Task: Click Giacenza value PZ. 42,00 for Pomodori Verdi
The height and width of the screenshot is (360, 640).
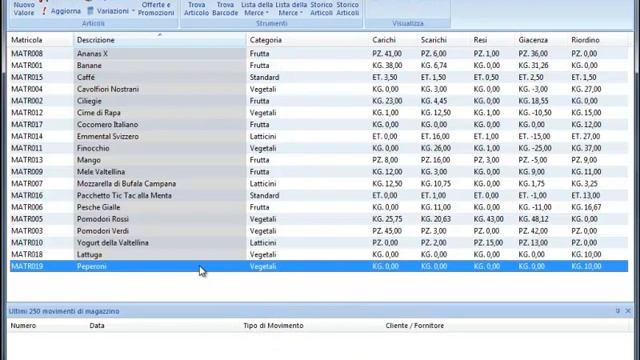Action: pyautogui.click(x=533, y=231)
